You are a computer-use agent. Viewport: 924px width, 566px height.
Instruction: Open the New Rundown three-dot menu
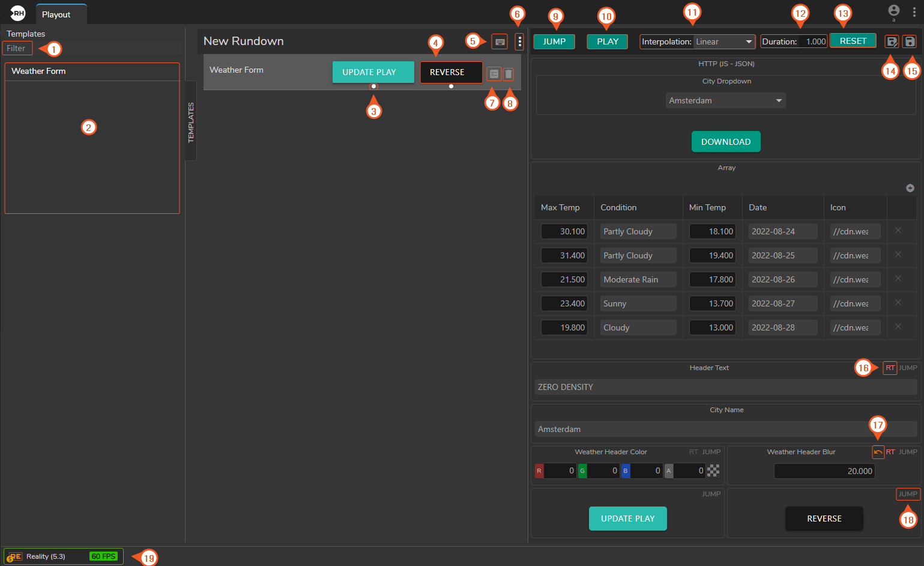[x=519, y=42]
